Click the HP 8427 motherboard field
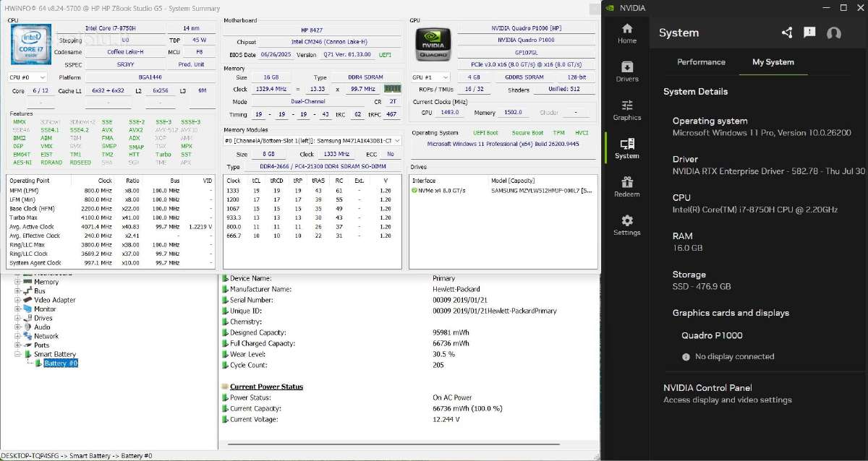The width and height of the screenshot is (868, 461). [312, 30]
